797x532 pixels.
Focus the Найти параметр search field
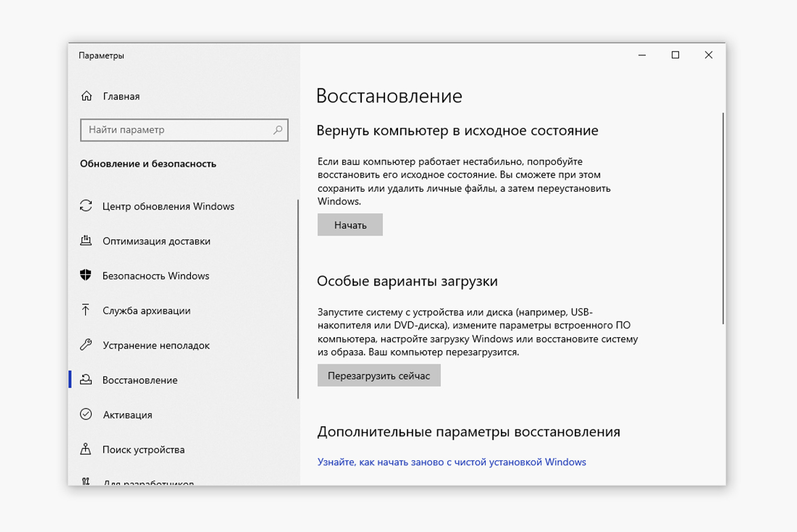184,129
